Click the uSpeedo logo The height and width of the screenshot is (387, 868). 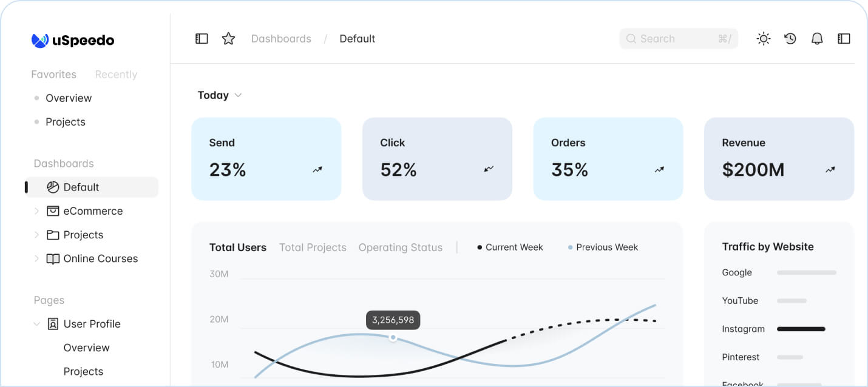pos(73,41)
